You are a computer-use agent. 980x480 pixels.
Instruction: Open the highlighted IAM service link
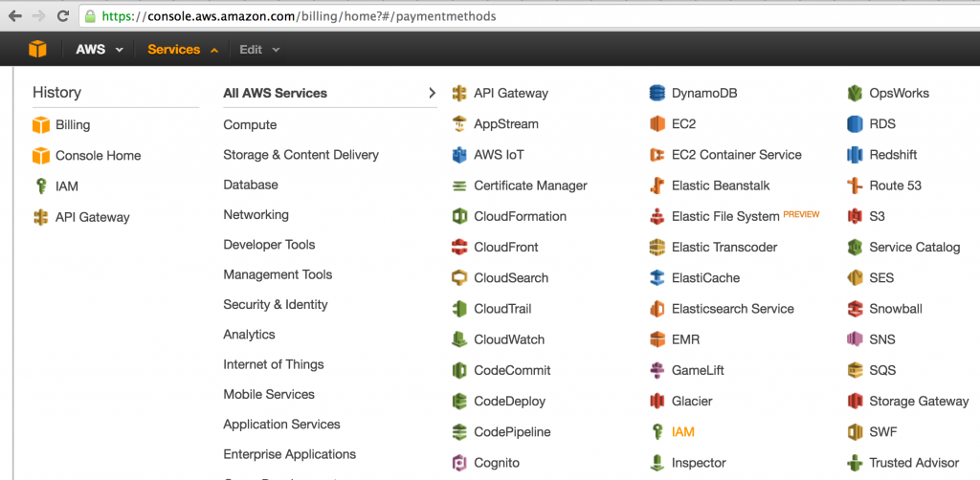point(683,432)
